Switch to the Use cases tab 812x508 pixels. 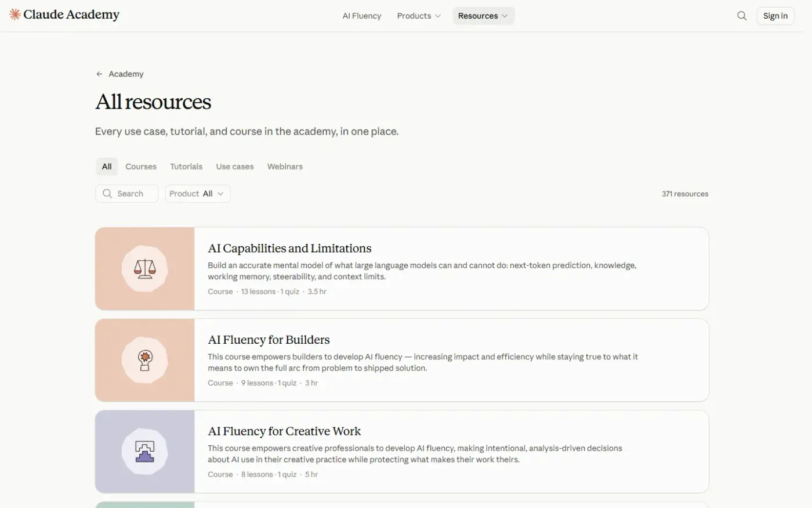click(235, 167)
